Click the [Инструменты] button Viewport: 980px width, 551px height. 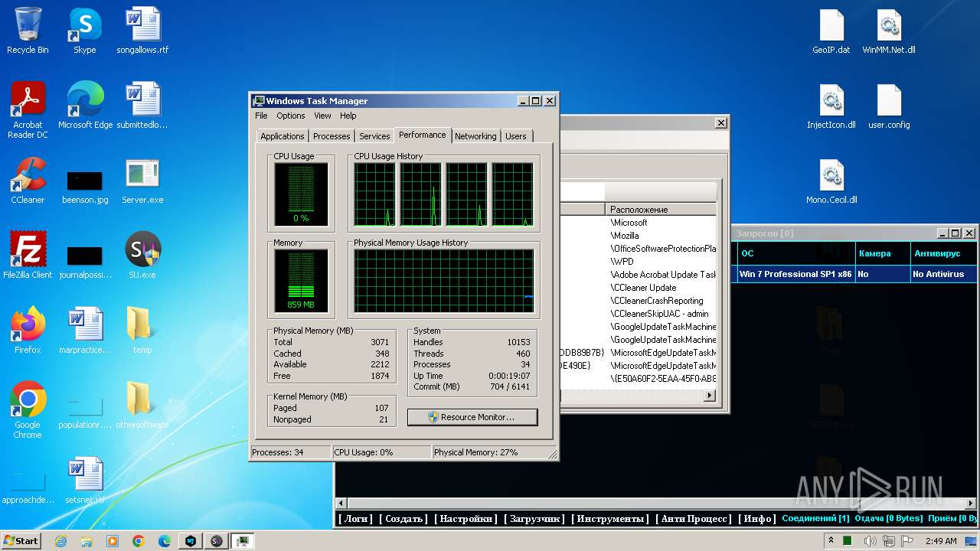tap(610, 519)
